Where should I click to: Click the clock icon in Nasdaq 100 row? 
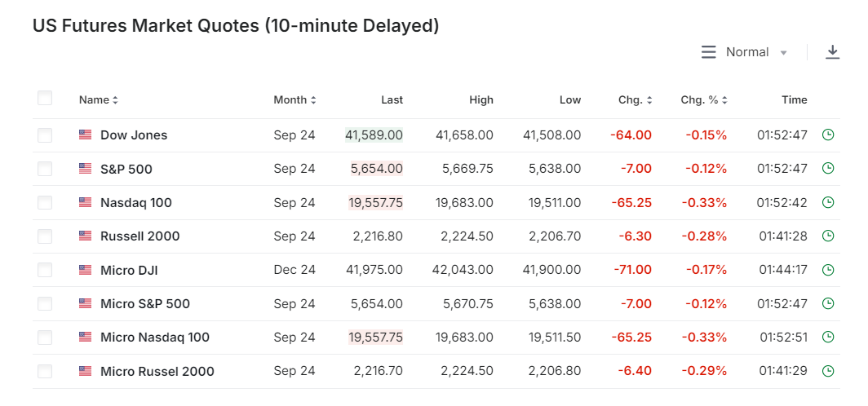828,202
